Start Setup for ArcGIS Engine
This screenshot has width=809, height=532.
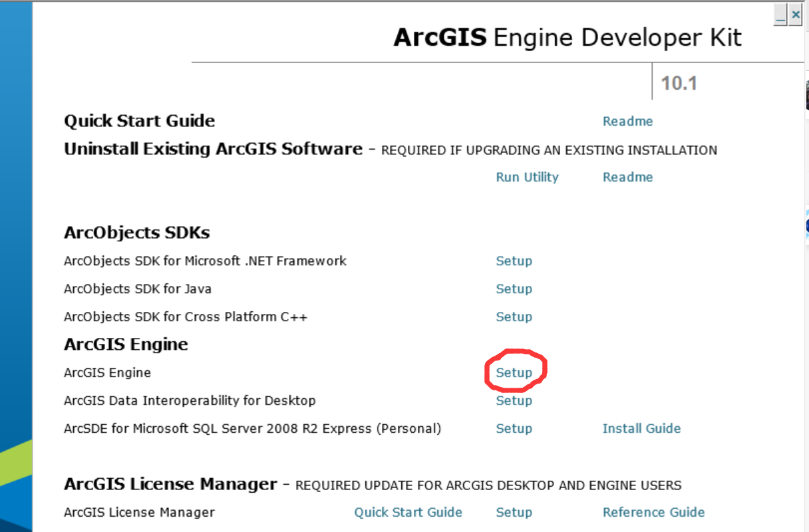pos(514,372)
